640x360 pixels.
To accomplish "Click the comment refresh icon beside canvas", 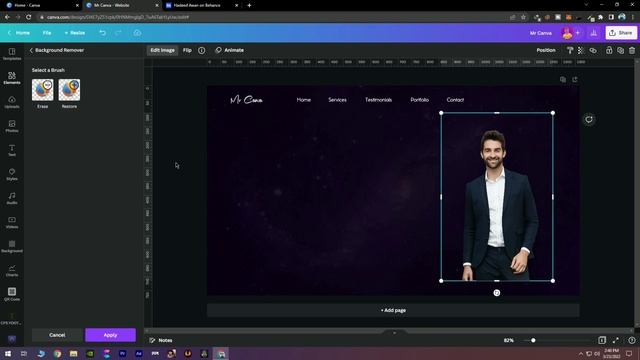I will [589, 120].
